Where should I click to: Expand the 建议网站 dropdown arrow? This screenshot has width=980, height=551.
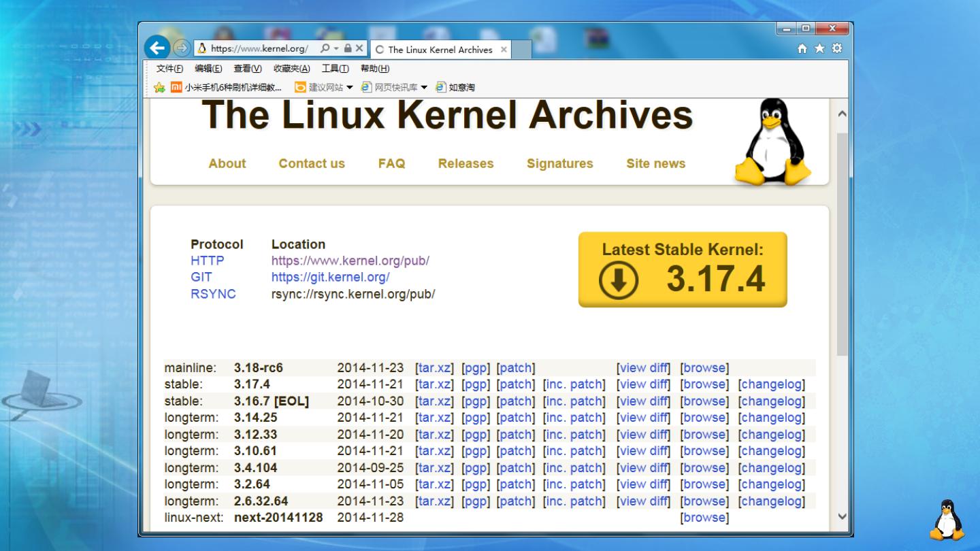pyautogui.click(x=350, y=87)
